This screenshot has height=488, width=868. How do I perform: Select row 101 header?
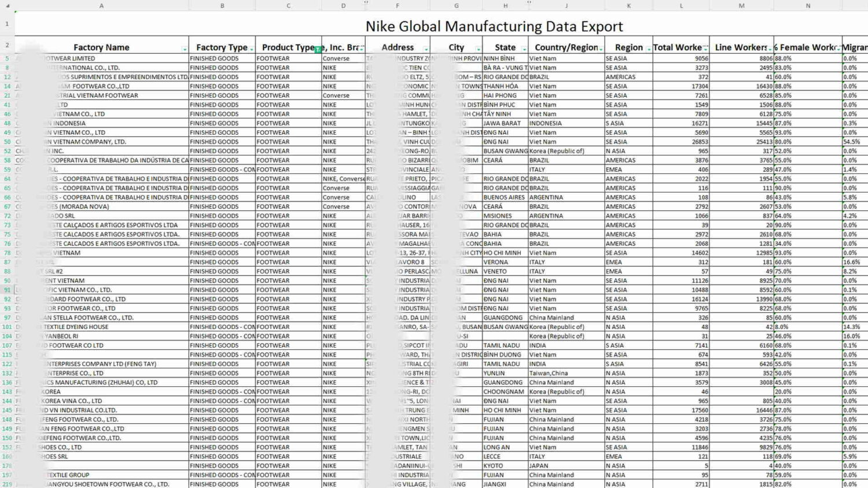(x=8, y=327)
